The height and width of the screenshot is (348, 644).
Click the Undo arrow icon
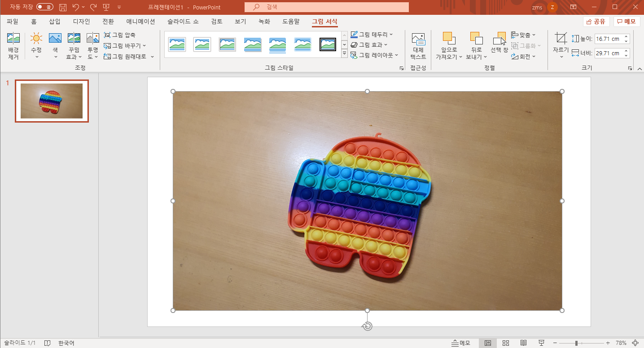76,7
